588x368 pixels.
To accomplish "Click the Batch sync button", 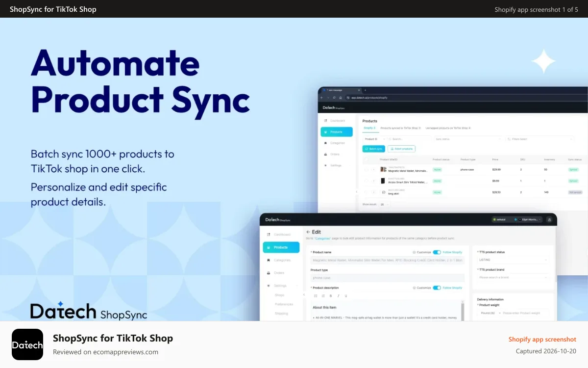I will coord(374,149).
